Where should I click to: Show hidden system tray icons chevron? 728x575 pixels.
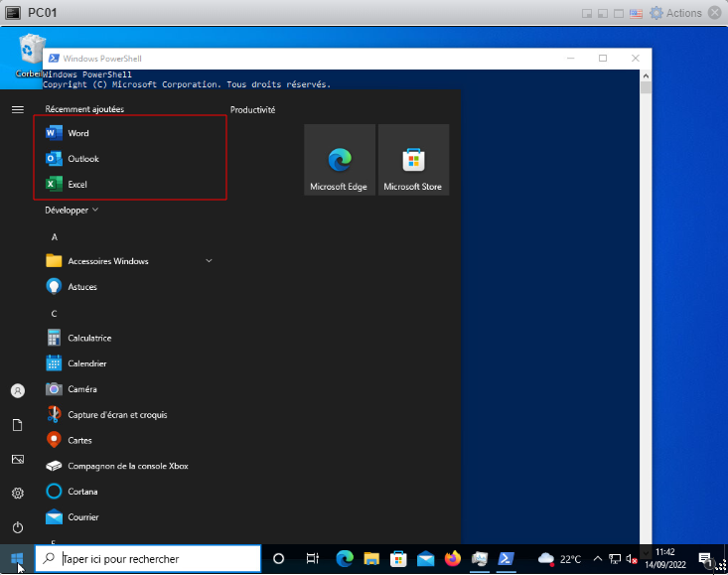click(598, 559)
